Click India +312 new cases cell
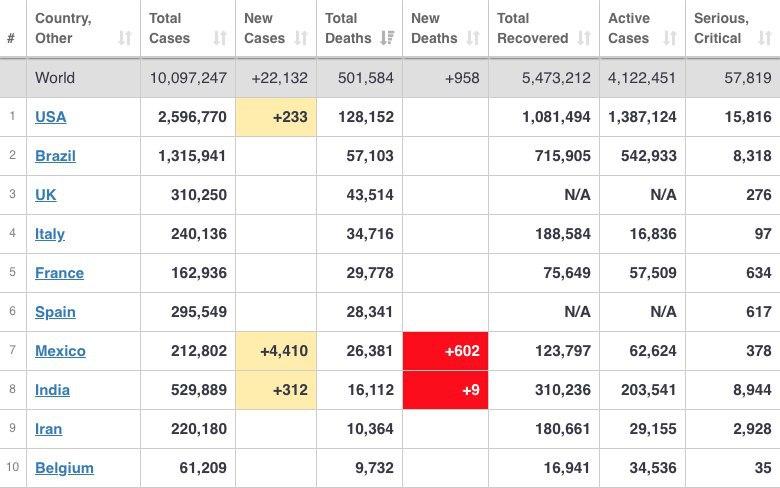The width and height of the screenshot is (780, 488). click(x=276, y=390)
